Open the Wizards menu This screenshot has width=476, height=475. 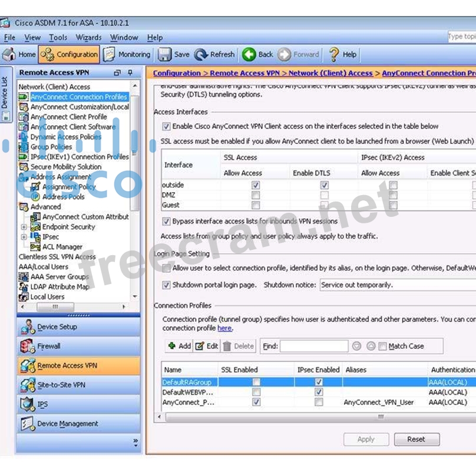88,38
